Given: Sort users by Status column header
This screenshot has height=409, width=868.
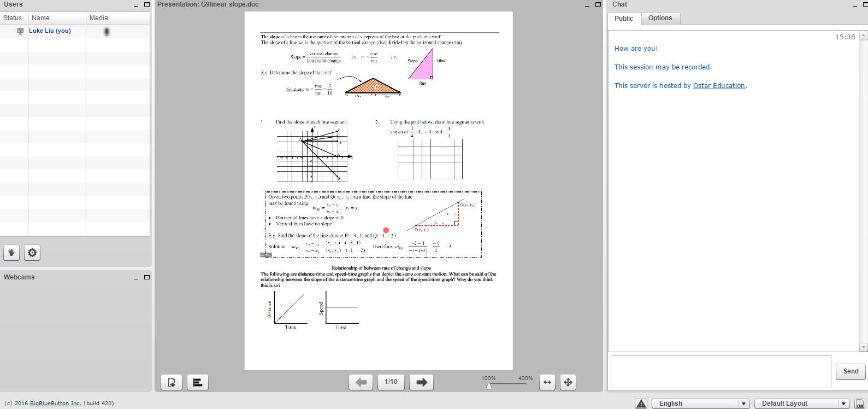Looking at the screenshot, I should (x=14, y=18).
